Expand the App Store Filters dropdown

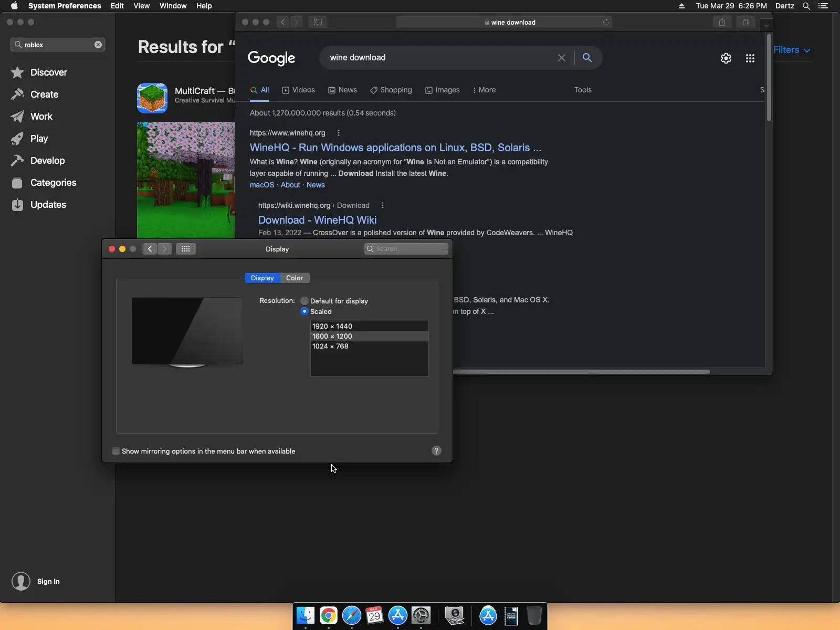792,50
